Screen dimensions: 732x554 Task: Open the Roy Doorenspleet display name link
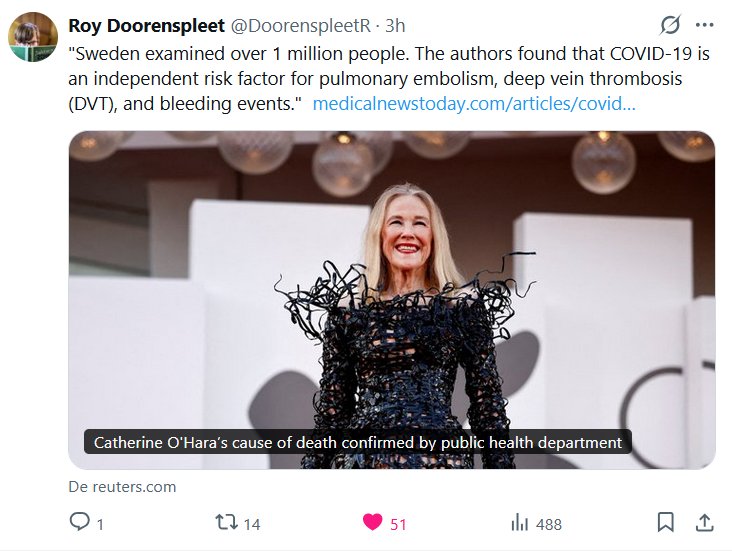tap(132, 25)
